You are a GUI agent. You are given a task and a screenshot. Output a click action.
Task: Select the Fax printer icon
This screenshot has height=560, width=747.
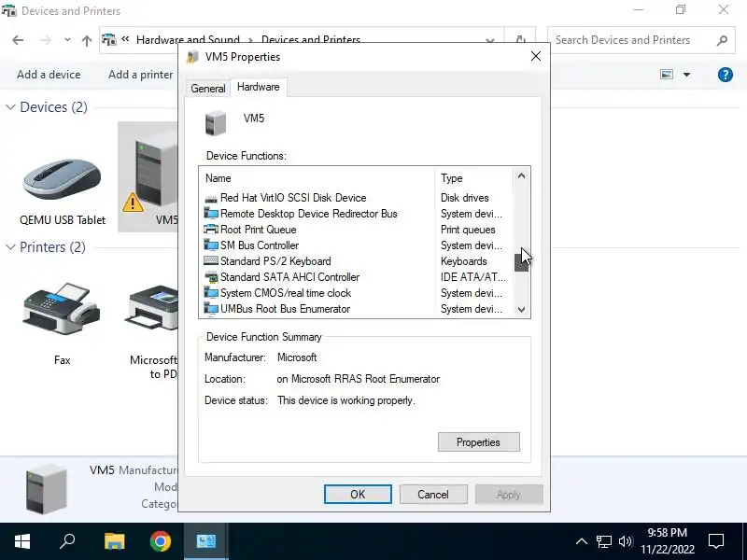[62, 308]
